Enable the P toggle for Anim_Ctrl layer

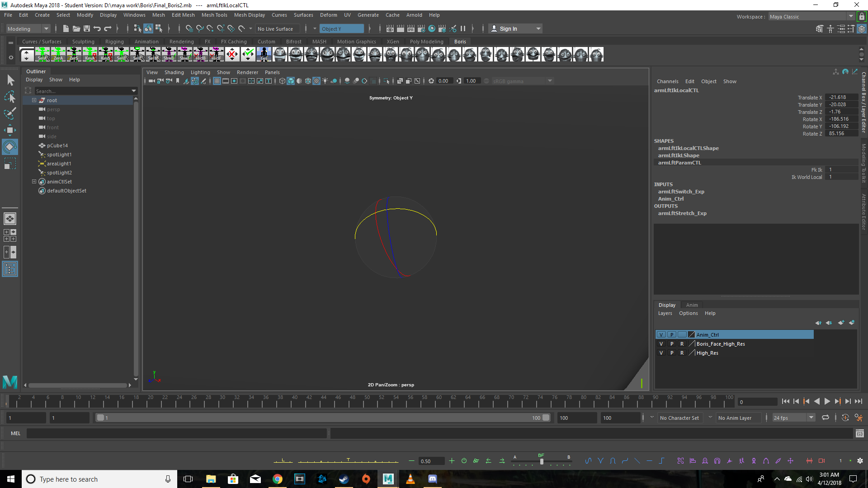(672, 334)
